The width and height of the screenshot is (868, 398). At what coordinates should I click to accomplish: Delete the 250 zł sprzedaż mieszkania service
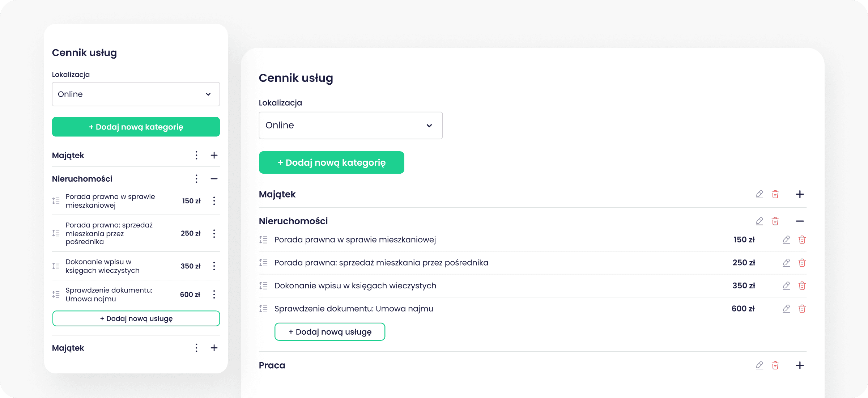click(802, 263)
